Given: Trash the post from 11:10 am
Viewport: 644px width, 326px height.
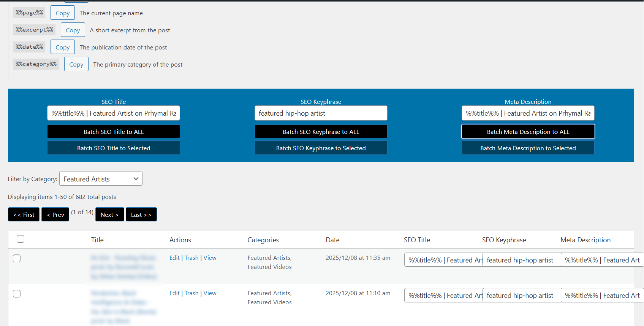Looking at the screenshot, I should coord(191,293).
